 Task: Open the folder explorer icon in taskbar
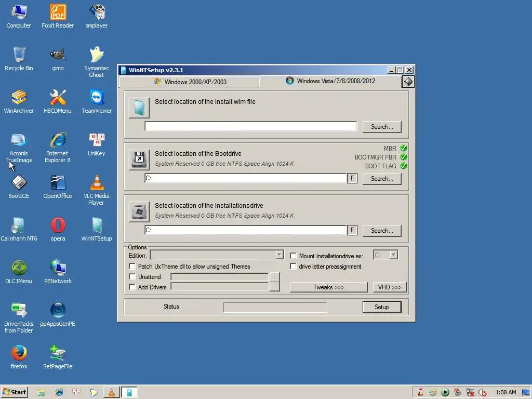click(x=41, y=393)
